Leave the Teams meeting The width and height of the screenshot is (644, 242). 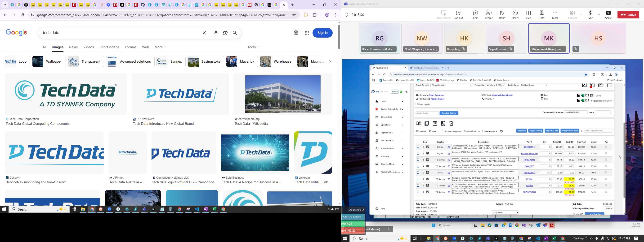(628, 15)
